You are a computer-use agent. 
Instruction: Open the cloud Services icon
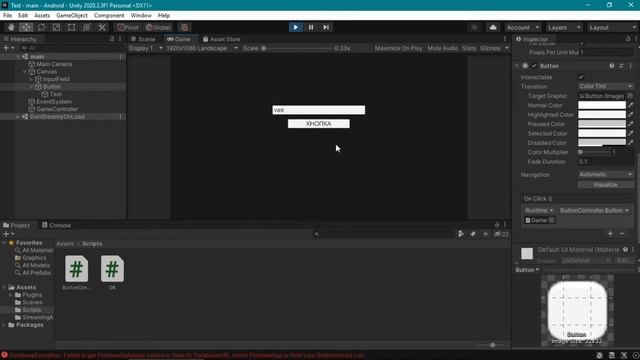493,27
